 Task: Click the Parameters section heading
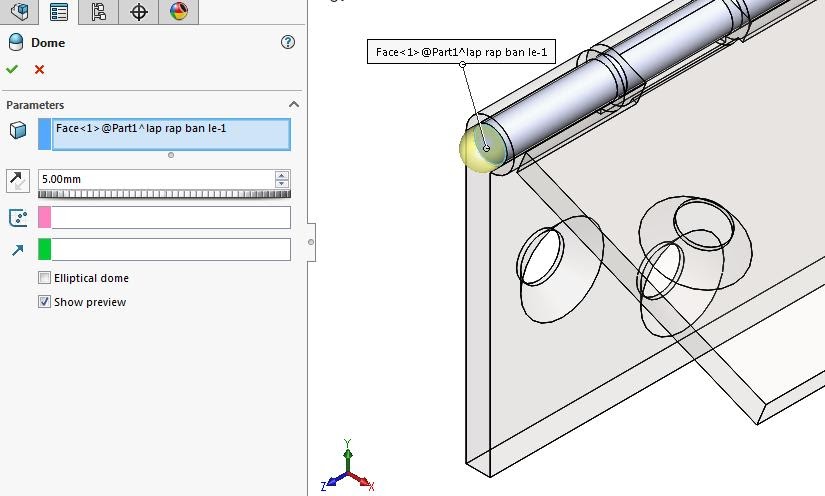point(35,105)
